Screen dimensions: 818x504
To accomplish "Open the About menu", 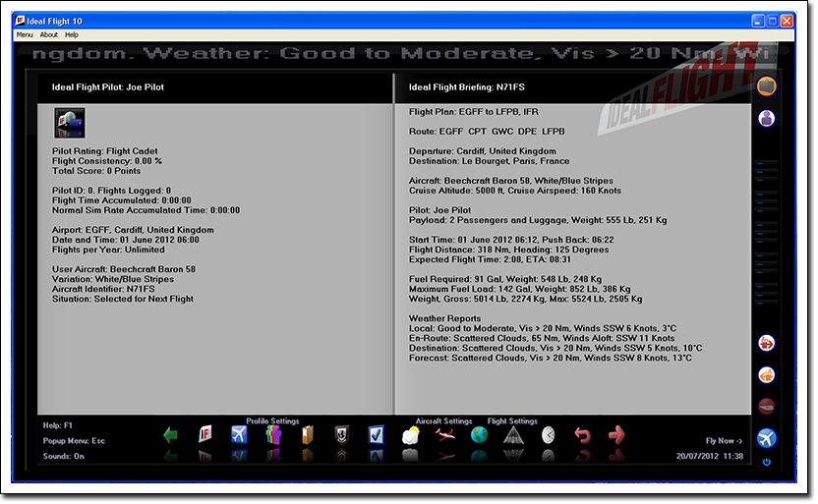I will [49, 35].
